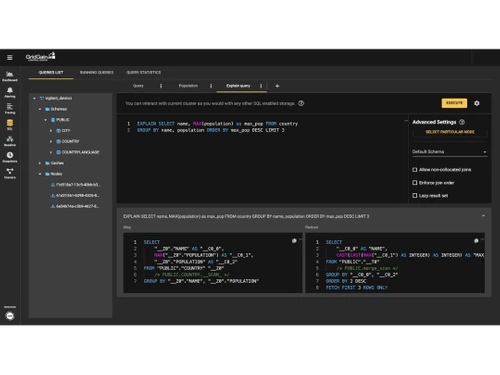Open the Default Schema dropdown
This screenshot has height=375, width=500.
[x=449, y=152]
